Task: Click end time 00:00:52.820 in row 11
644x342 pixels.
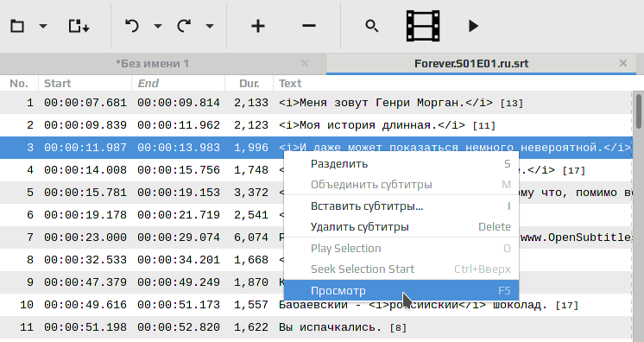Action: pyautogui.click(x=178, y=327)
